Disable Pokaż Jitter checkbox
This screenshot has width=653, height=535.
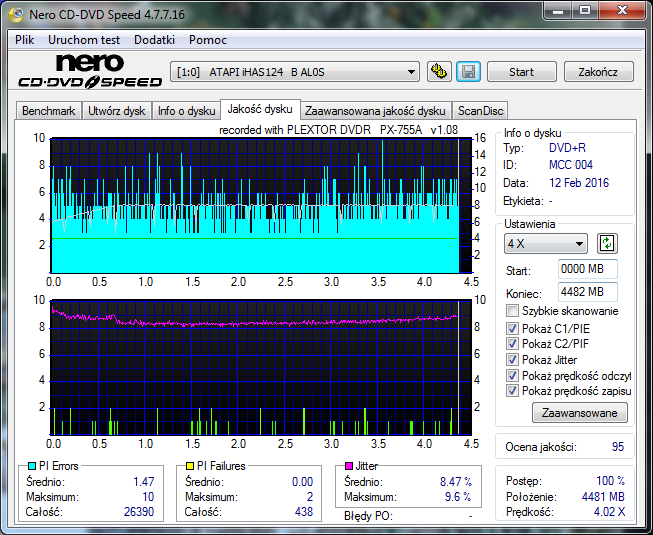[x=512, y=359]
